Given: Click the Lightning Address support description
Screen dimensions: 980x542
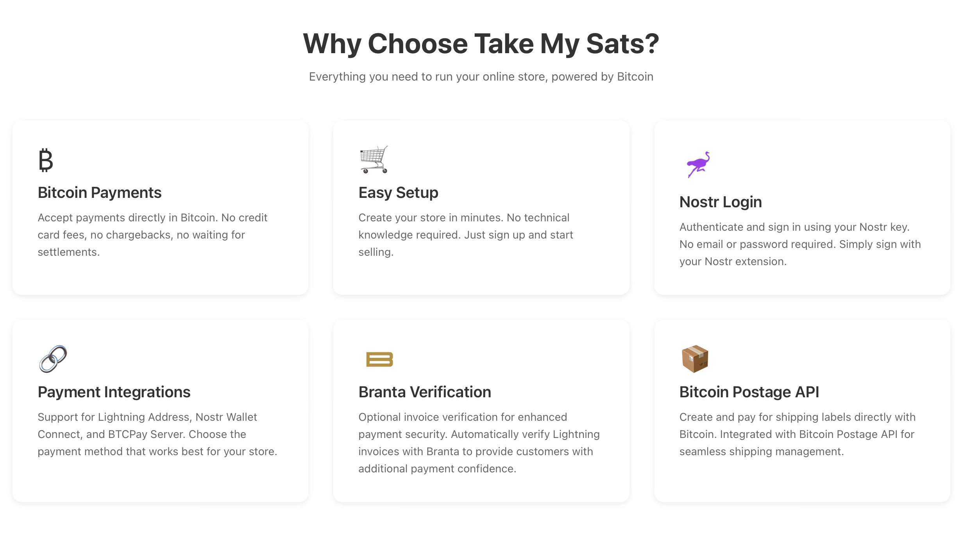Looking at the screenshot, I should (157, 434).
